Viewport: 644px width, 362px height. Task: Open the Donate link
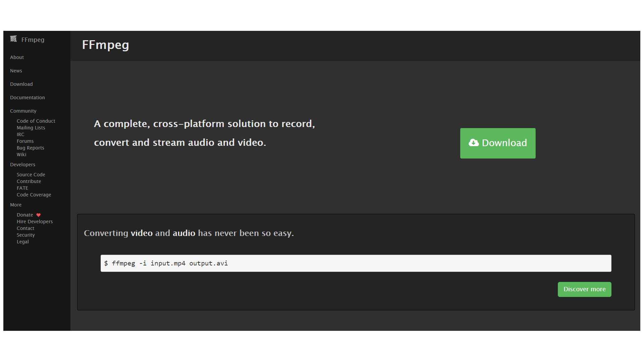[25, 215]
